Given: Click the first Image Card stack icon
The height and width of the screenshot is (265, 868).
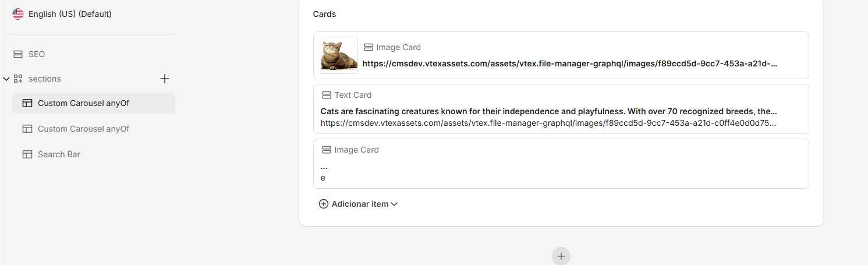Looking at the screenshot, I should coord(369,47).
